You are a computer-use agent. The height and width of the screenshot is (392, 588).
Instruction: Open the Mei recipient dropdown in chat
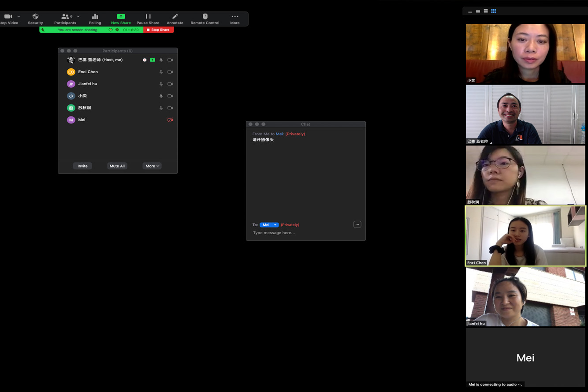pos(269,225)
